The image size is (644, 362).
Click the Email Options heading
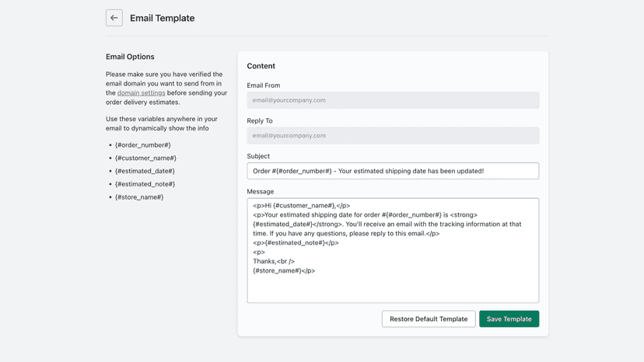coord(130,57)
